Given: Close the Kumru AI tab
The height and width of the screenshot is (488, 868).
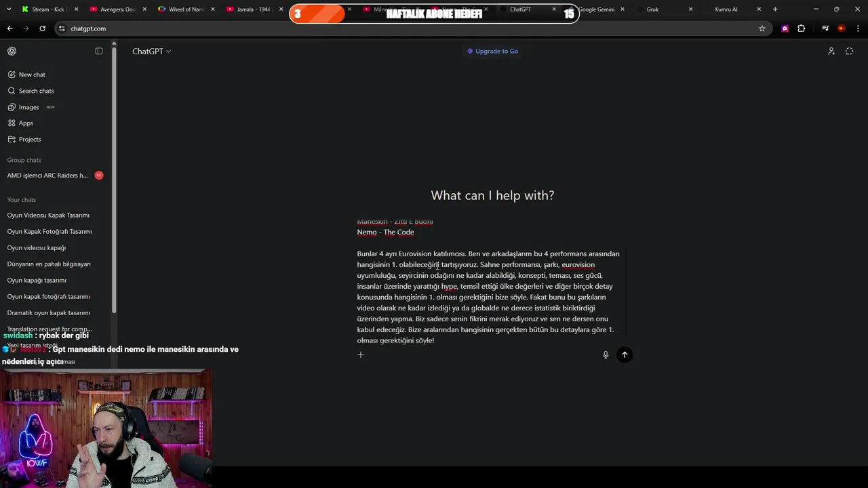Looking at the screenshot, I should click(759, 9).
